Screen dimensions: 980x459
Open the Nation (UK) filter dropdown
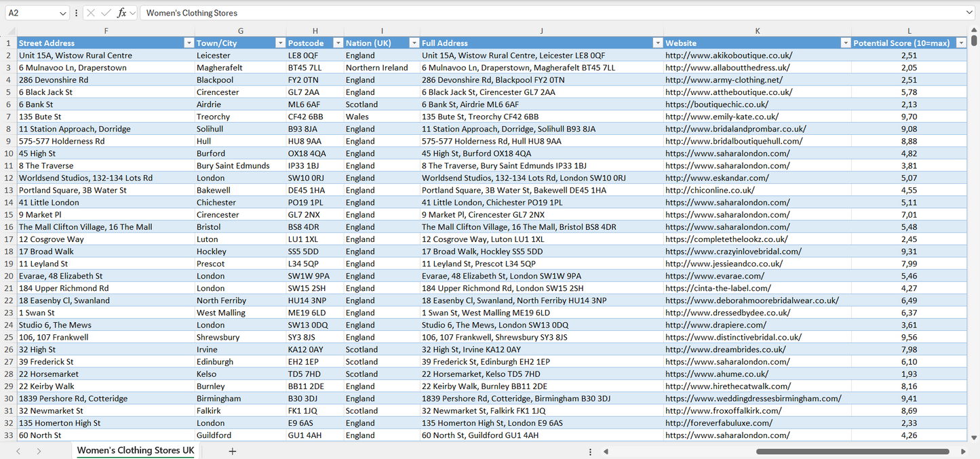[414, 43]
